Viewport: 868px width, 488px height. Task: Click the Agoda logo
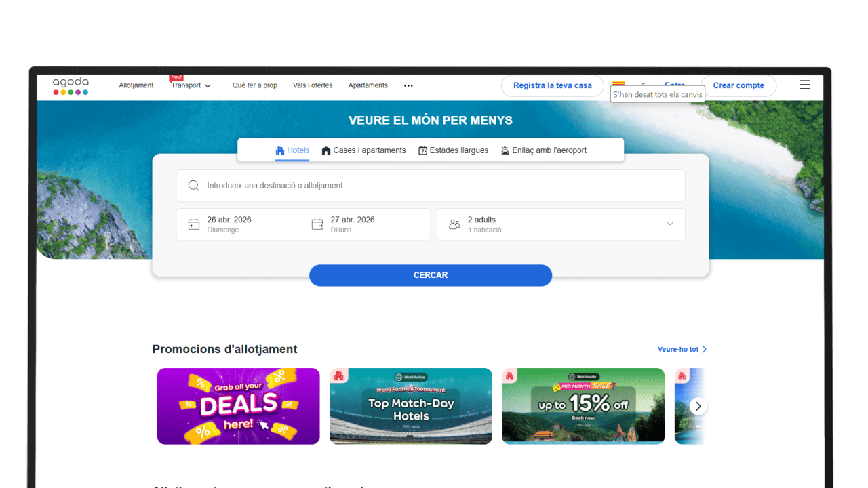(x=71, y=86)
